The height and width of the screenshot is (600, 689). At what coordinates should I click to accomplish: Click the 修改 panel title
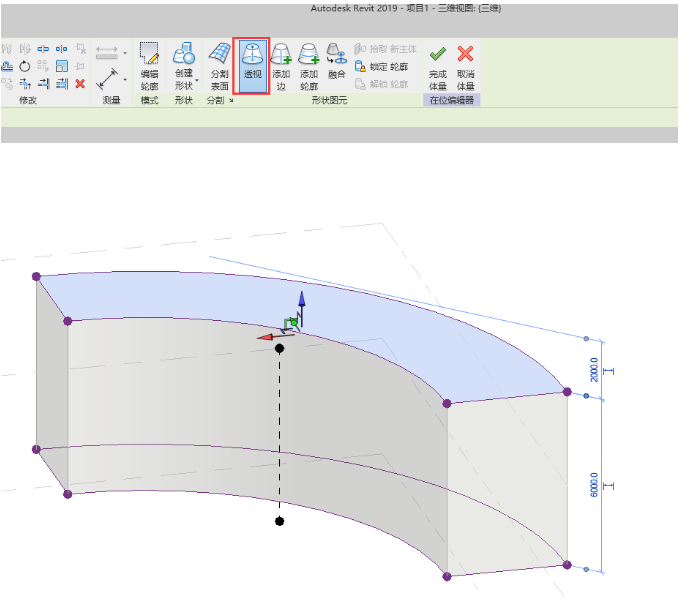coord(28,102)
